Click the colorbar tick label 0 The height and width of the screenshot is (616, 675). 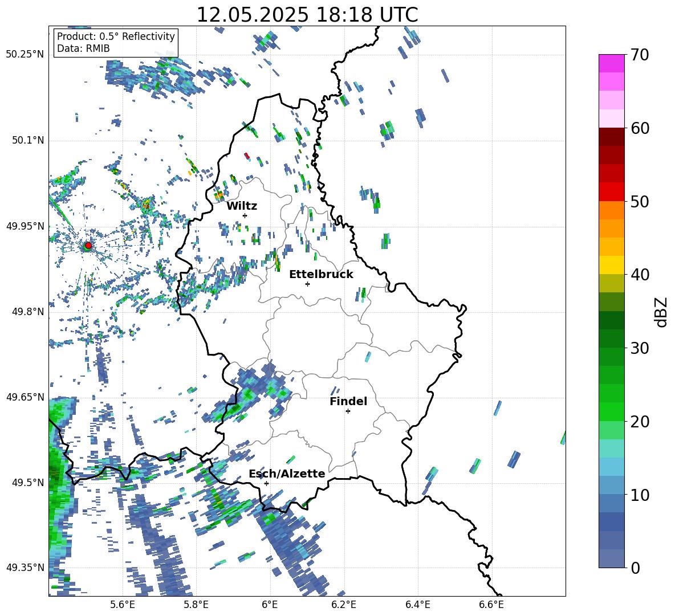click(x=635, y=568)
